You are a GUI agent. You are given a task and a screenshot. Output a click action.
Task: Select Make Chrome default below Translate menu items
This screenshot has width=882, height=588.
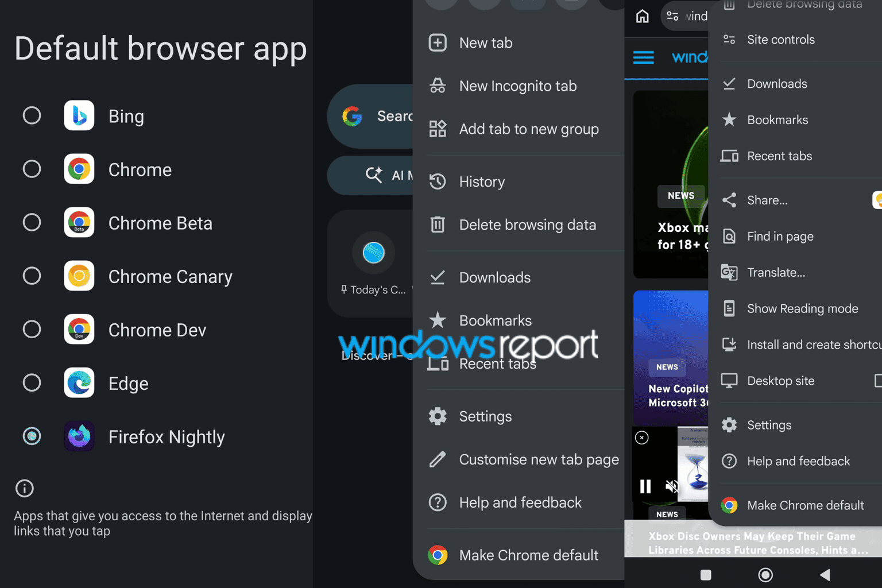click(795, 505)
